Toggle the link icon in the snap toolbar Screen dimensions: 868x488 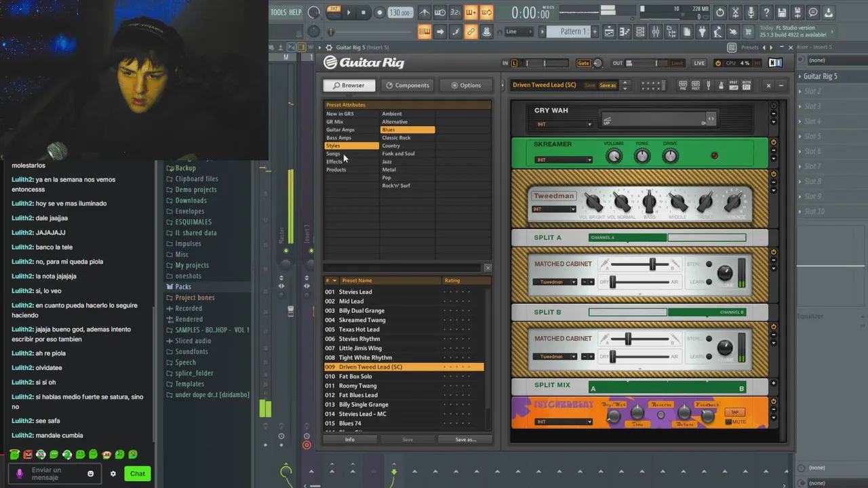point(471,32)
